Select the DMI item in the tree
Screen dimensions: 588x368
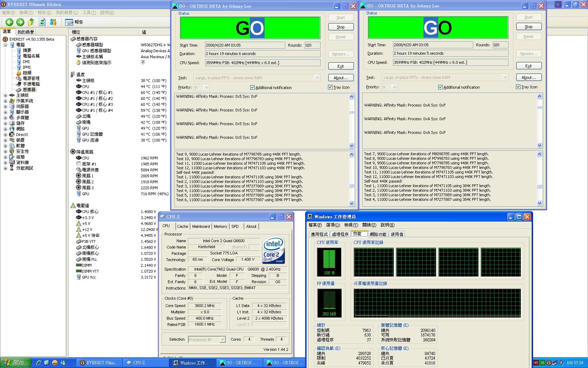[26, 62]
